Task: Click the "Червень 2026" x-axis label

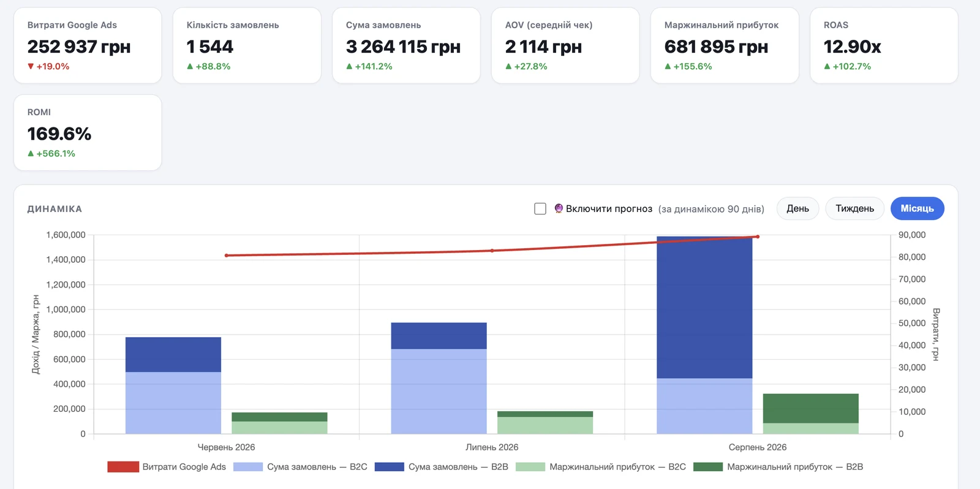Action: 227,447
